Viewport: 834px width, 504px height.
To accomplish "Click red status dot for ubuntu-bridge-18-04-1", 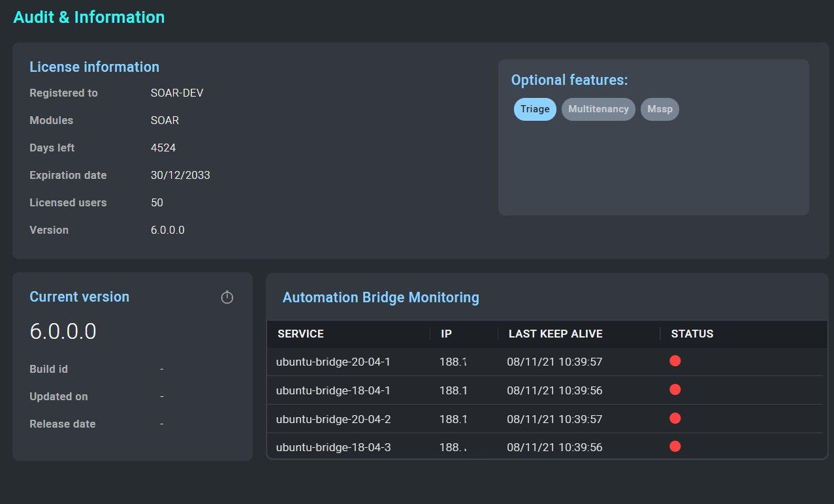I will (675, 390).
